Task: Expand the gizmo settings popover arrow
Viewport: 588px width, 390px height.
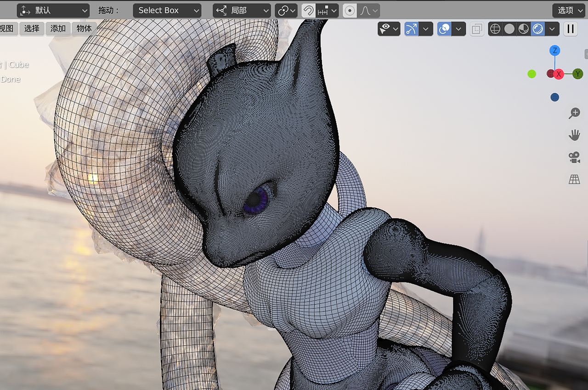Action: coord(426,29)
